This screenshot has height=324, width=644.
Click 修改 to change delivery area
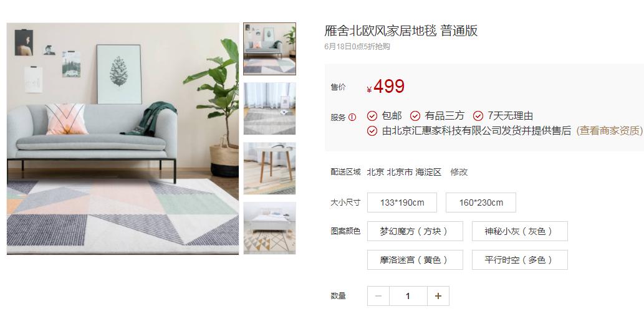tap(459, 172)
